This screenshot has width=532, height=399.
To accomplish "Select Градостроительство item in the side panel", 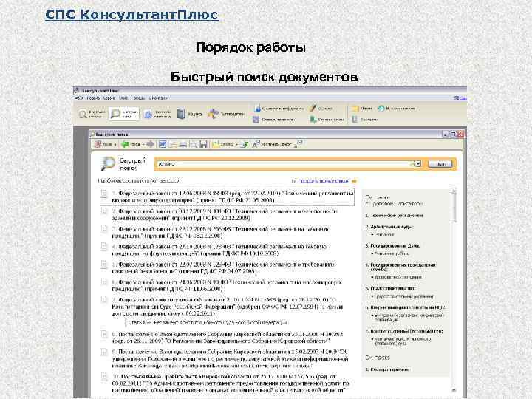I will (x=393, y=288).
